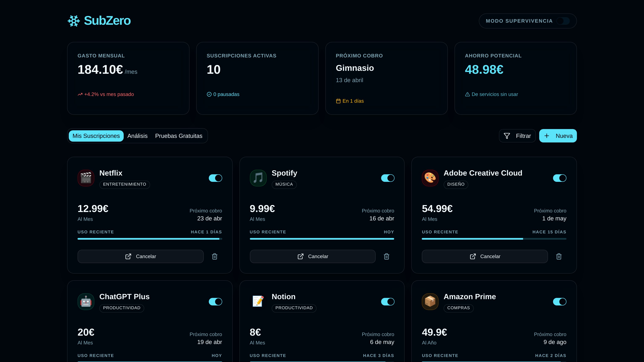Click the Spotify trash delete icon

pos(387,256)
